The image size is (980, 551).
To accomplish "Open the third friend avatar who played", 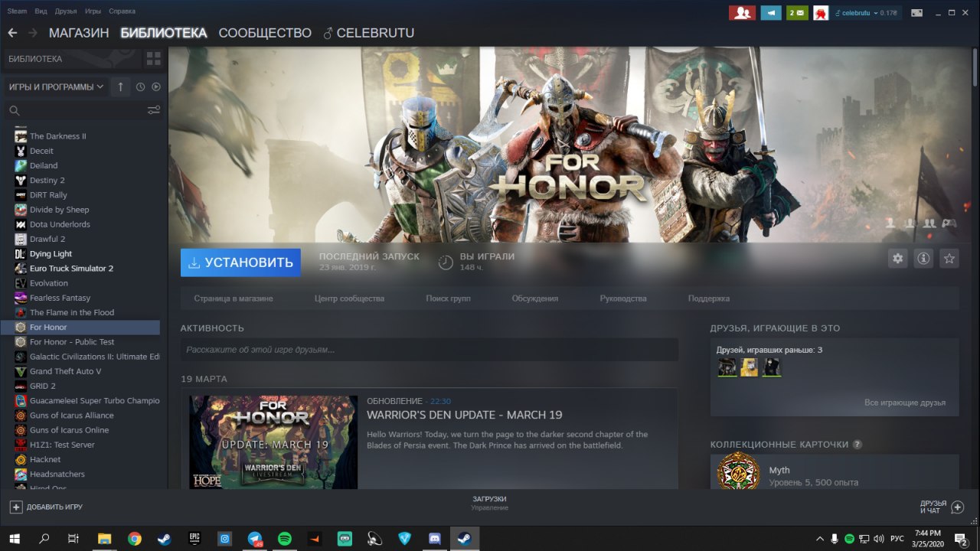I will click(x=772, y=367).
